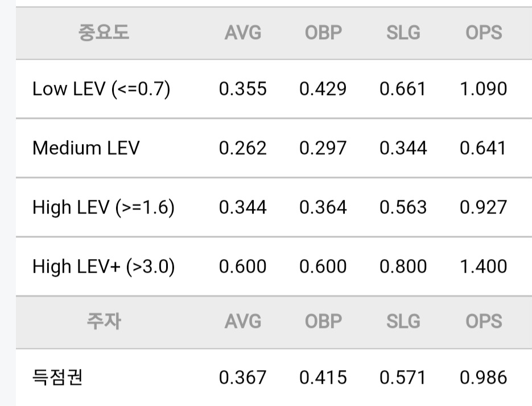
Task: Click the OPS header in 중요도 table
Action: click(x=484, y=33)
